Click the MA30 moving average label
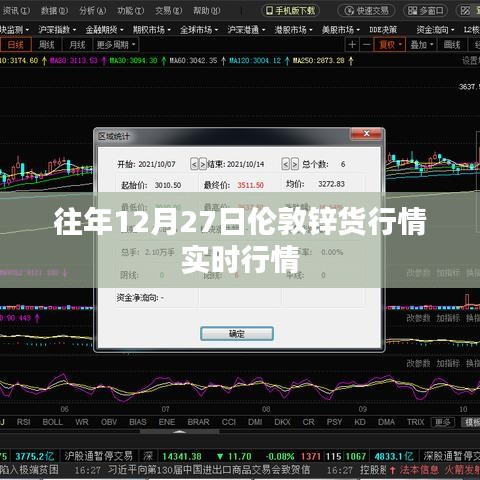 coord(133,61)
